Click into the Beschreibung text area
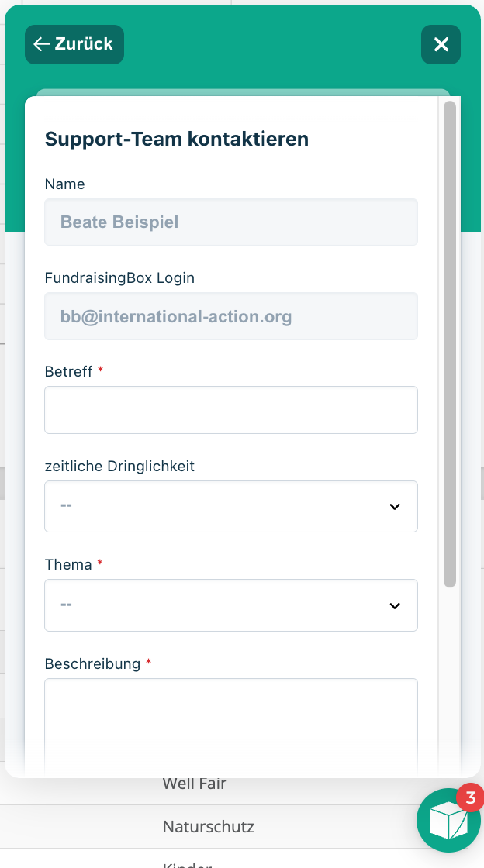This screenshot has width=484, height=868. 230,725
